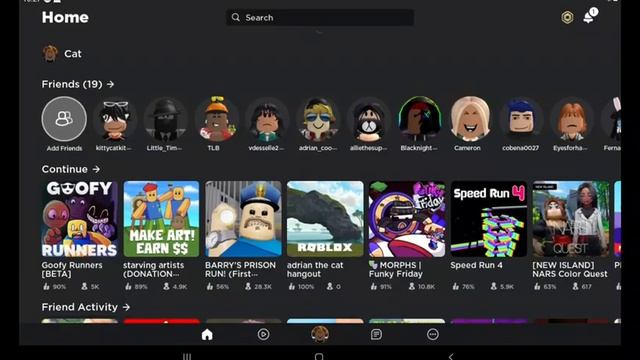Open adrian the cat hangout thumbnail
The height and width of the screenshot is (360, 640).
click(325, 219)
